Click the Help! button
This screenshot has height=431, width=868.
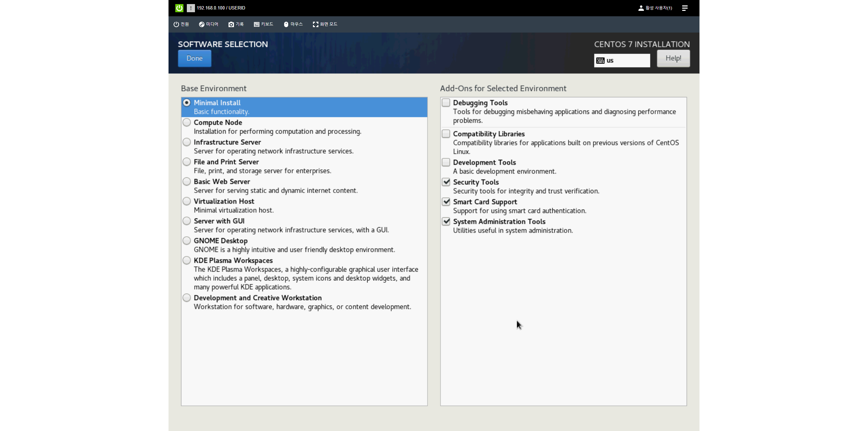pos(673,58)
